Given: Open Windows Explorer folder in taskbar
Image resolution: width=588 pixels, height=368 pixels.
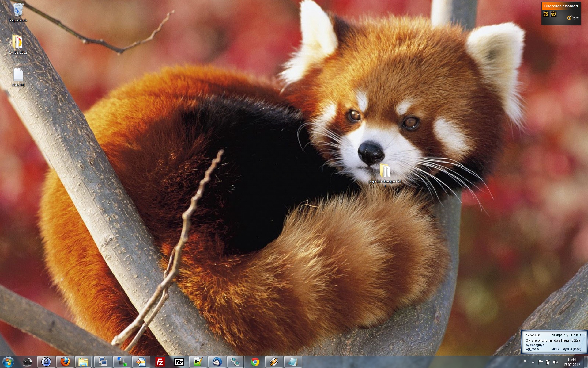Looking at the screenshot, I should (83, 362).
